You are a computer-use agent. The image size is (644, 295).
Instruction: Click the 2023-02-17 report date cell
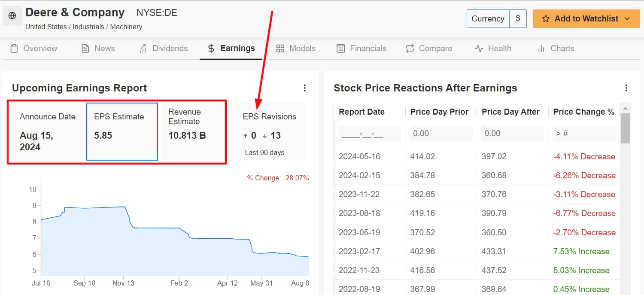click(x=359, y=252)
